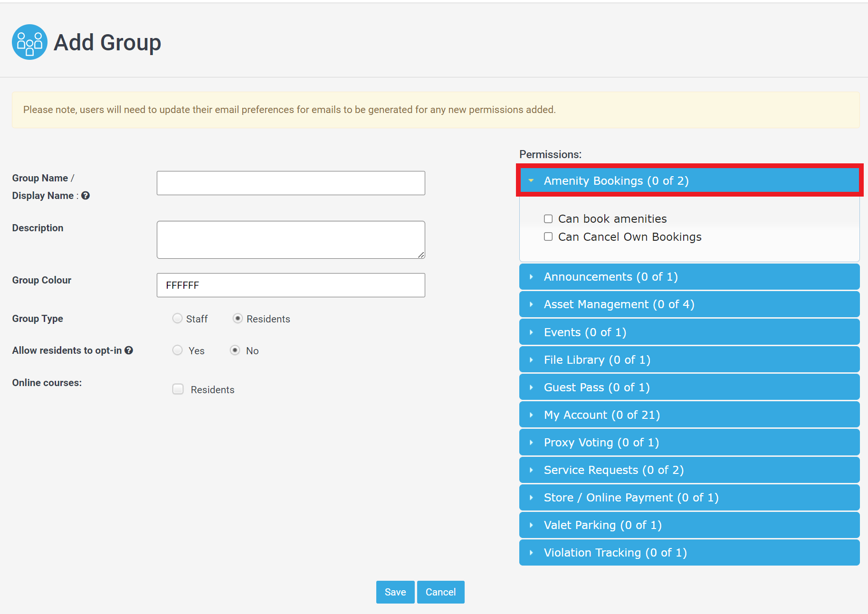Screen dimensions: 868x614
Task: Cancel creating the group
Action: [440, 592]
